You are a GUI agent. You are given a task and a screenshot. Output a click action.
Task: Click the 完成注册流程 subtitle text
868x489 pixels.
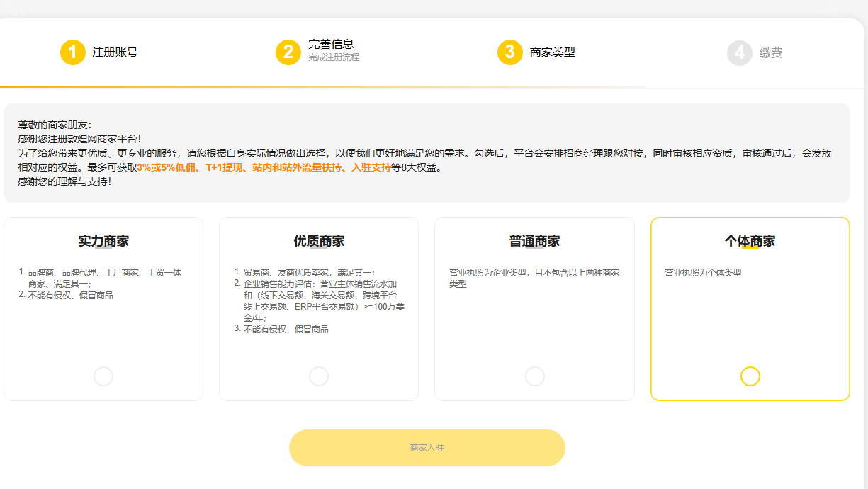click(334, 57)
